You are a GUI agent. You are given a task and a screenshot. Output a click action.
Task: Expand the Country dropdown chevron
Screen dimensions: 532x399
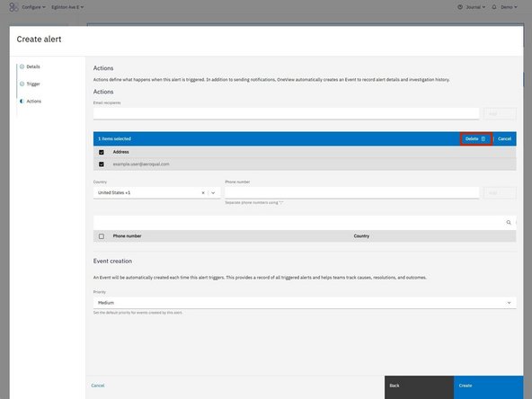213,192
